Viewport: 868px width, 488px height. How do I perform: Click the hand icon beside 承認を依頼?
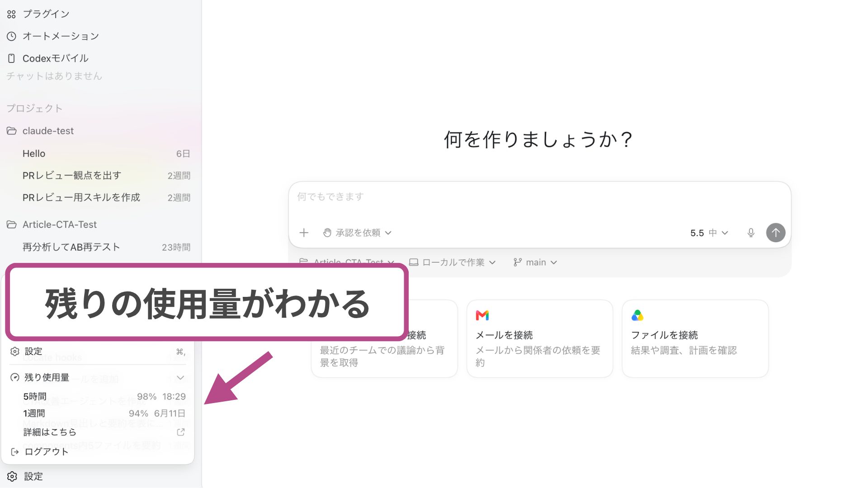pyautogui.click(x=327, y=233)
